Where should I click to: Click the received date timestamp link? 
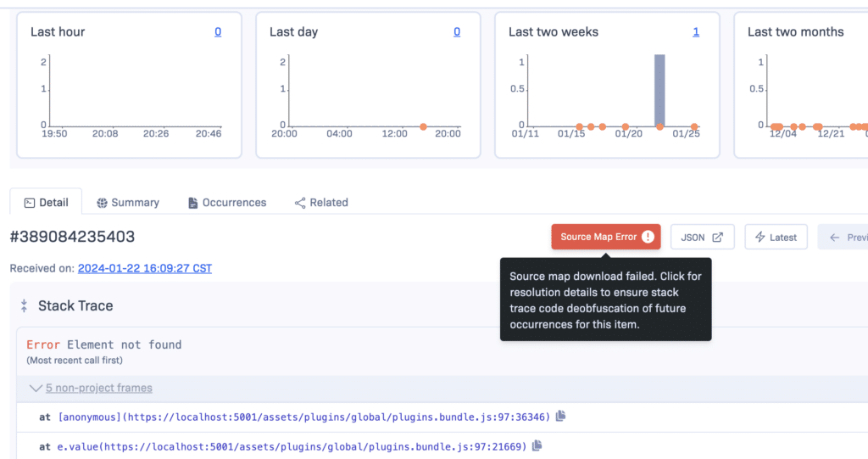(145, 268)
